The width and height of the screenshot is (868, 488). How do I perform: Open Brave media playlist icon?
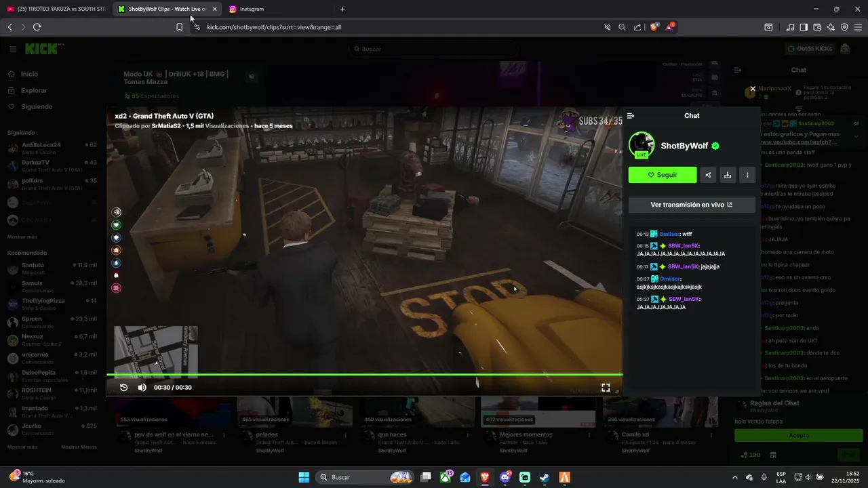click(x=790, y=27)
